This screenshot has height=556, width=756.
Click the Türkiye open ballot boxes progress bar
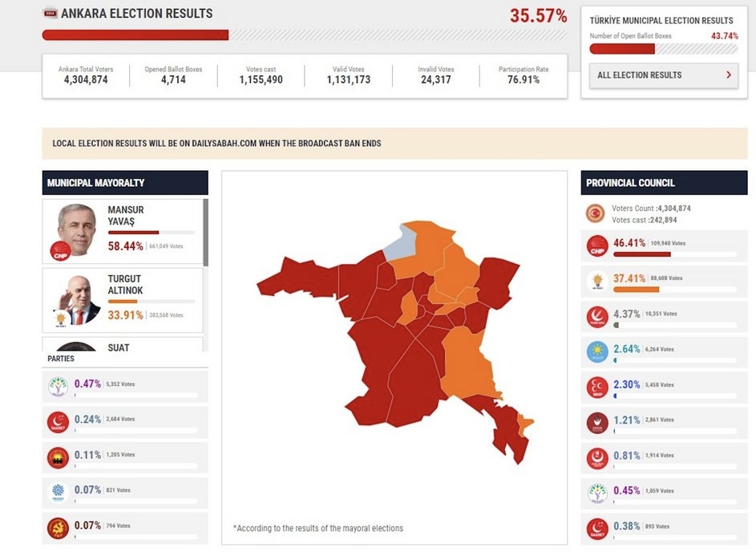click(622, 49)
